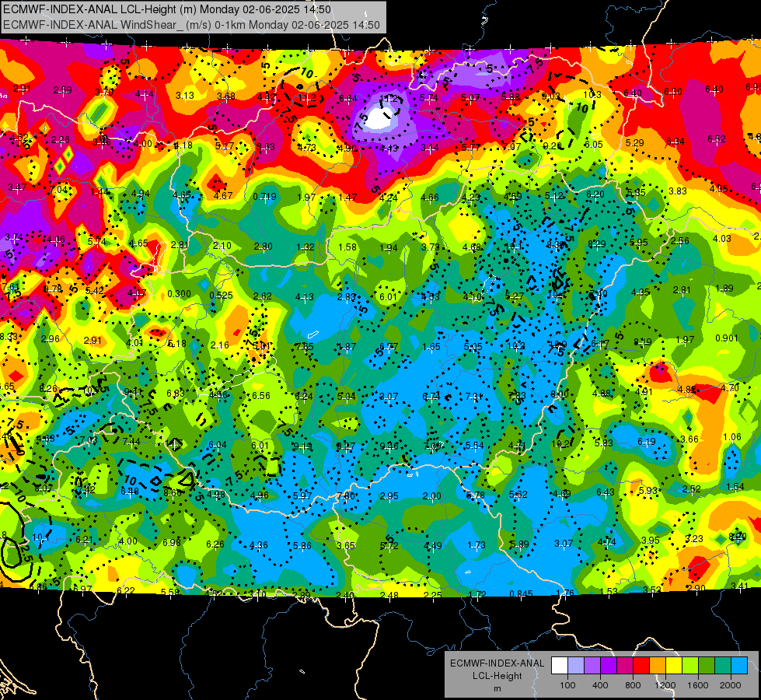The width and height of the screenshot is (761, 700).
Task: Click the wind shear value '1.65'
Action: click(x=431, y=347)
